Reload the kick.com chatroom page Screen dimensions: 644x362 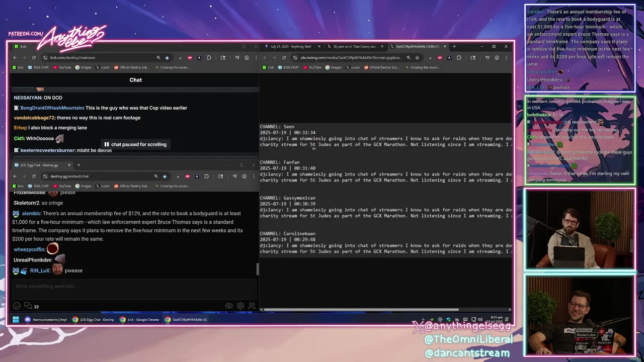point(34,58)
